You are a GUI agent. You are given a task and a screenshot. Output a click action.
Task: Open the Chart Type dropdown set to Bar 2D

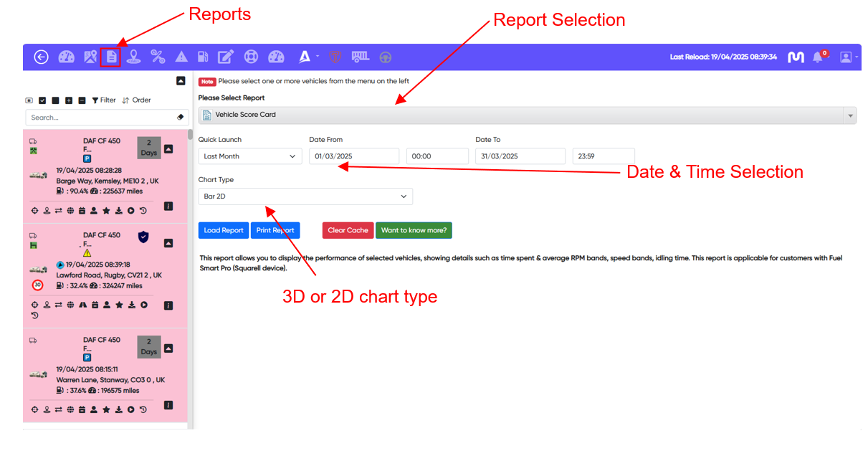coord(305,196)
